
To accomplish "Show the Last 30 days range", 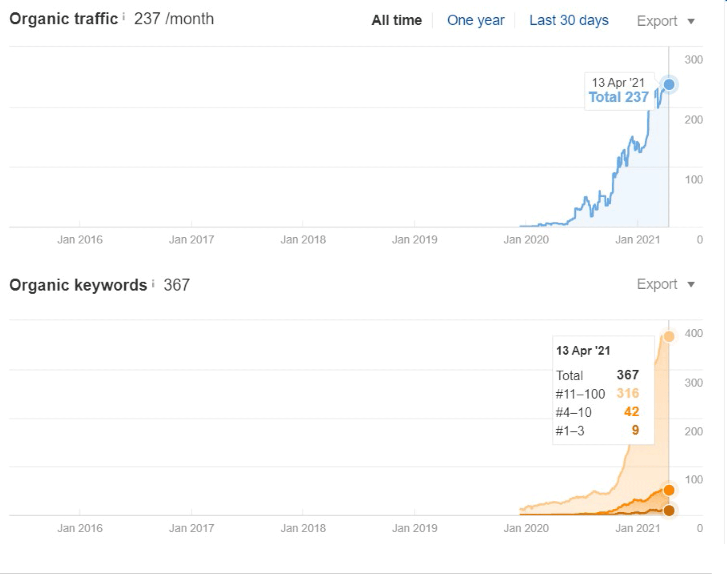I will tap(569, 20).
